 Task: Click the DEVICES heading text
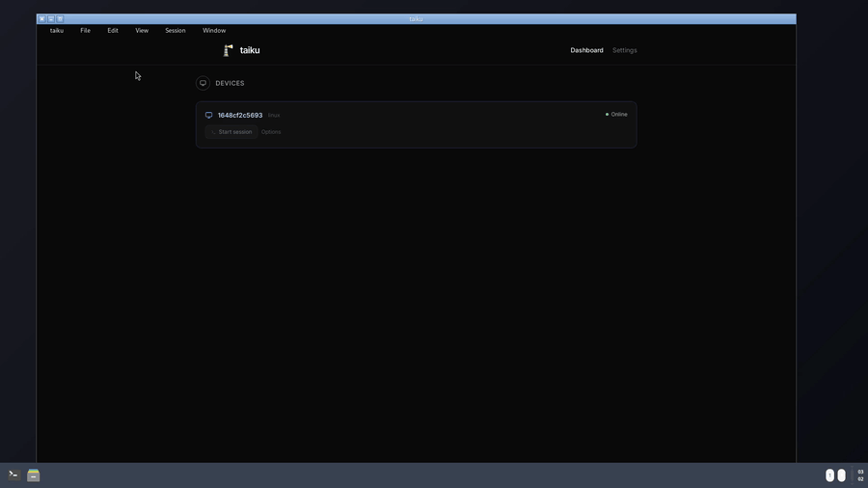coord(230,83)
